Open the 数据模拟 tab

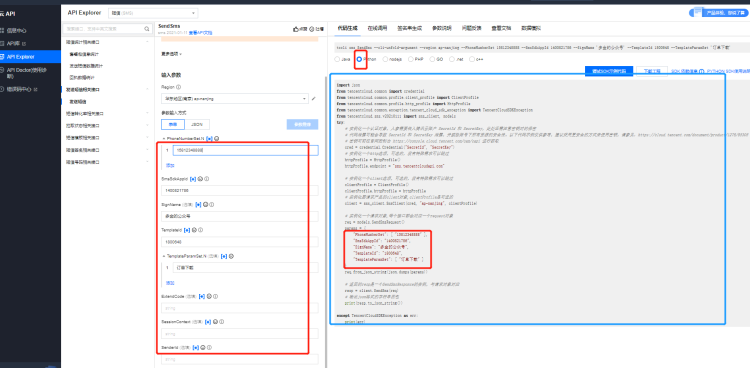point(531,28)
